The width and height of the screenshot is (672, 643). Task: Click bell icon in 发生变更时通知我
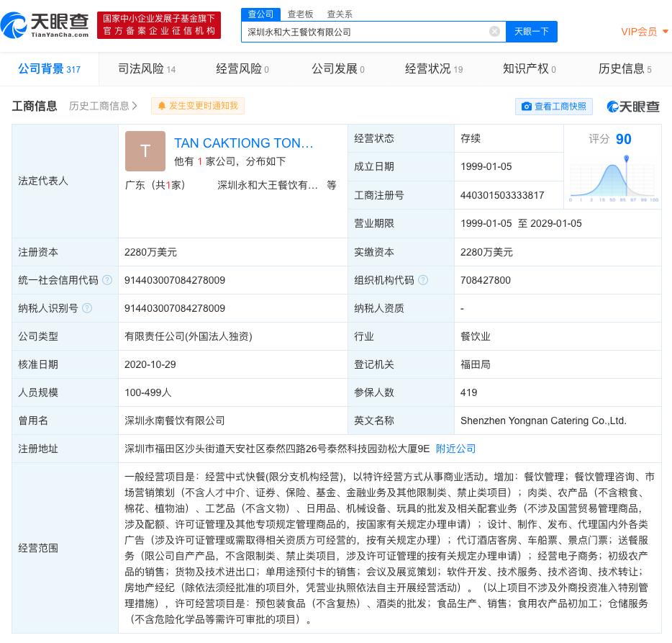162,106
